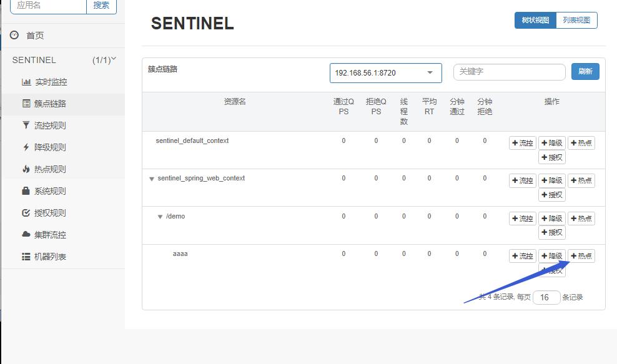Click the records-per-page field showing 16
Image resolution: width=617 pixels, height=364 pixels.
click(546, 297)
